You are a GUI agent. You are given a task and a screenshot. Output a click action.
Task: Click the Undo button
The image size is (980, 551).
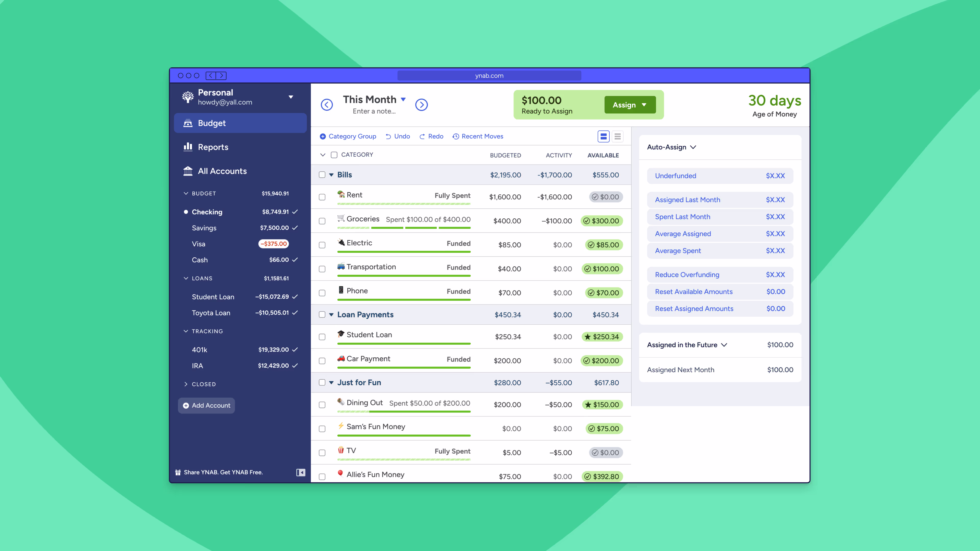click(398, 136)
